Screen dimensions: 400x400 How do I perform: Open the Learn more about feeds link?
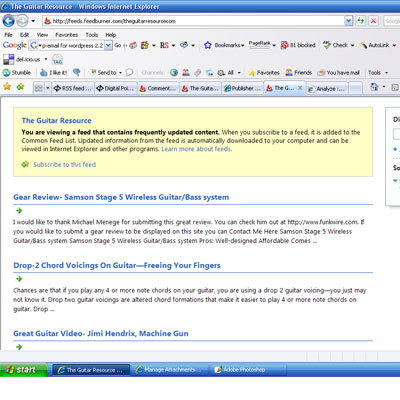197,149
